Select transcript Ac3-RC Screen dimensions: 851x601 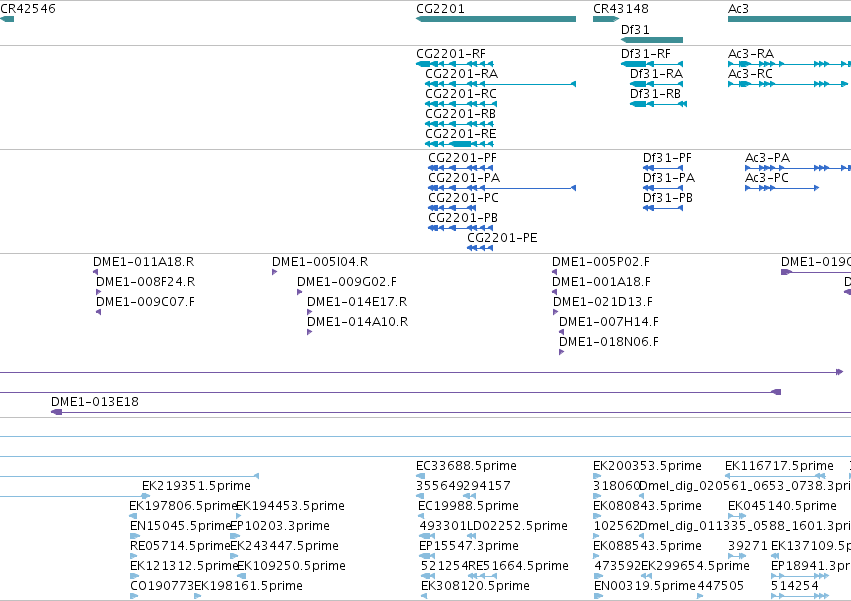(x=788, y=84)
